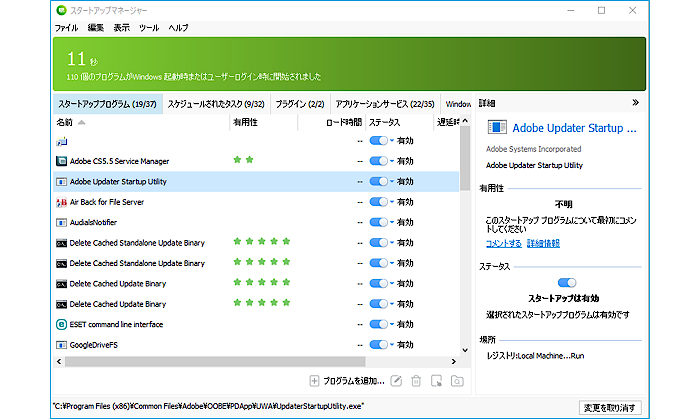Click Adobe Updater Startup Utility row icon

click(x=62, y=182)
